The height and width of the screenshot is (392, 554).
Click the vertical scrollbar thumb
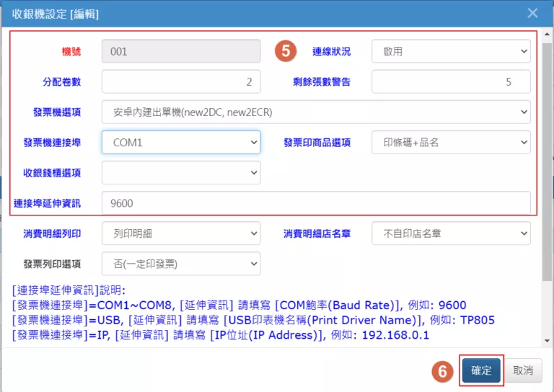[547, 161]
